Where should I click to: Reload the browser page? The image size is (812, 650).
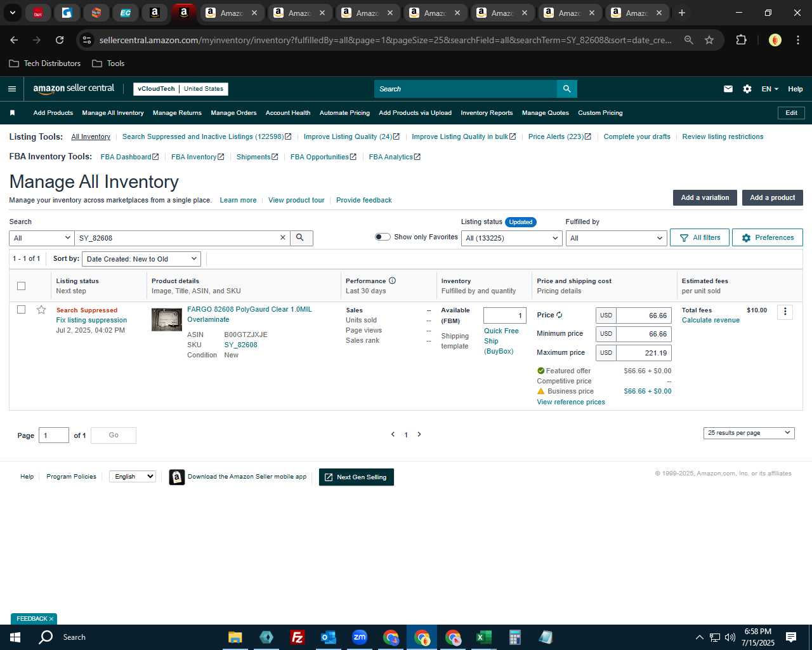pos(60,40)
